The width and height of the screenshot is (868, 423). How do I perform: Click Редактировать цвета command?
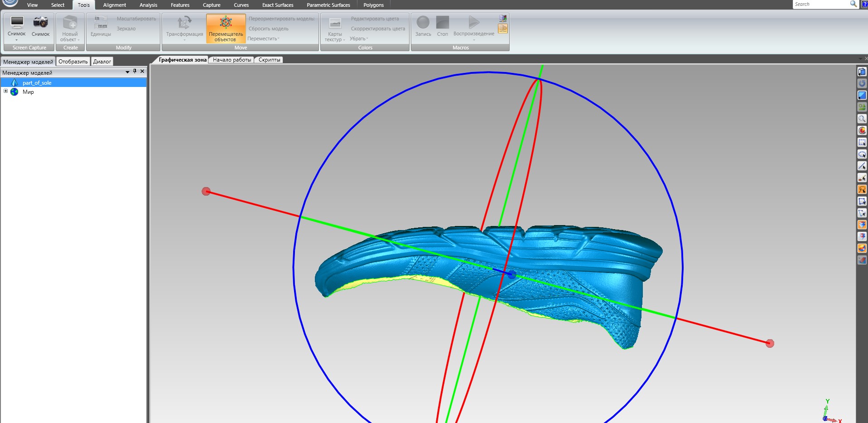(x=375, y=19)
